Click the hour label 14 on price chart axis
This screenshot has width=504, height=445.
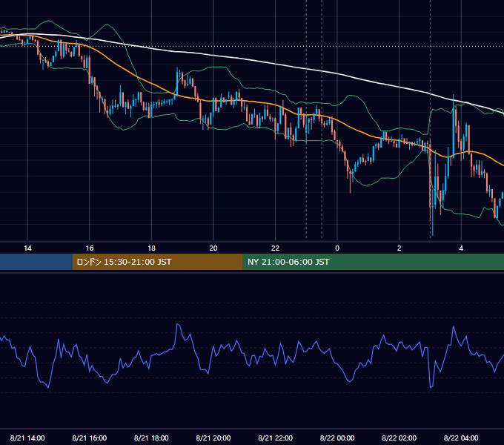27,248
